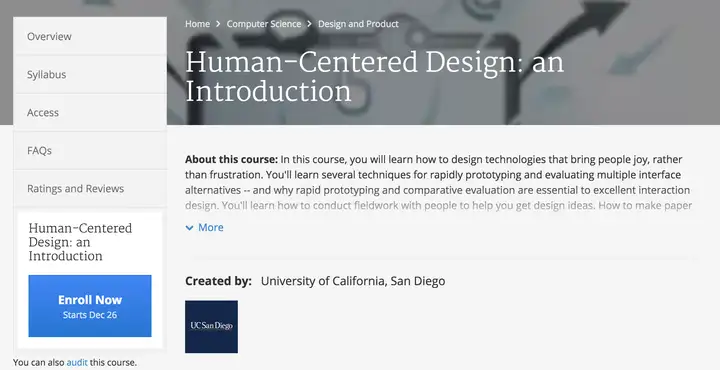Click Starts Dec 26 text in enroll button

point(90,315)
